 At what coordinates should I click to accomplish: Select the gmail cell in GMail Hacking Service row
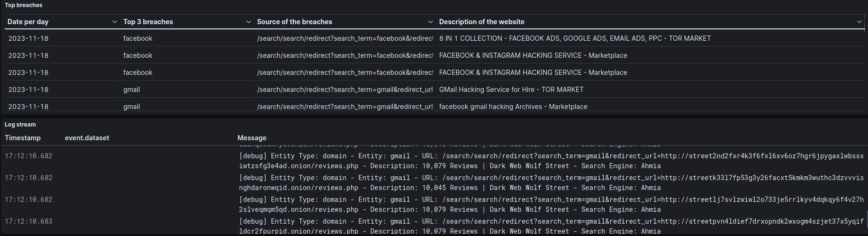tap(131, 90)
